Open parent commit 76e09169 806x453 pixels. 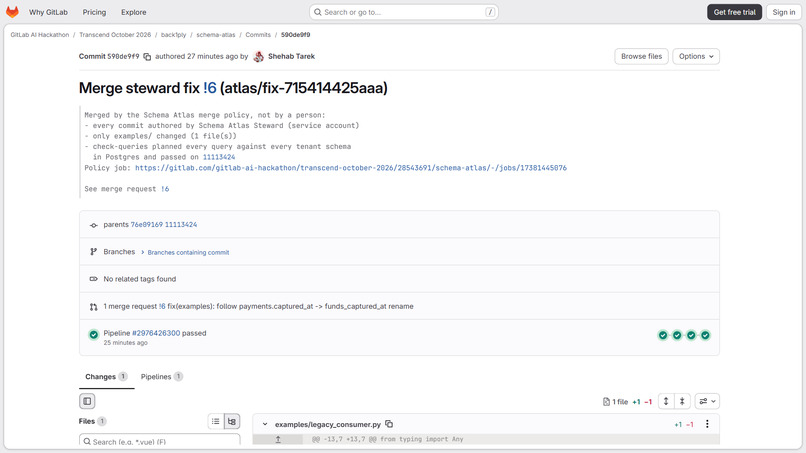coord(146,225)
